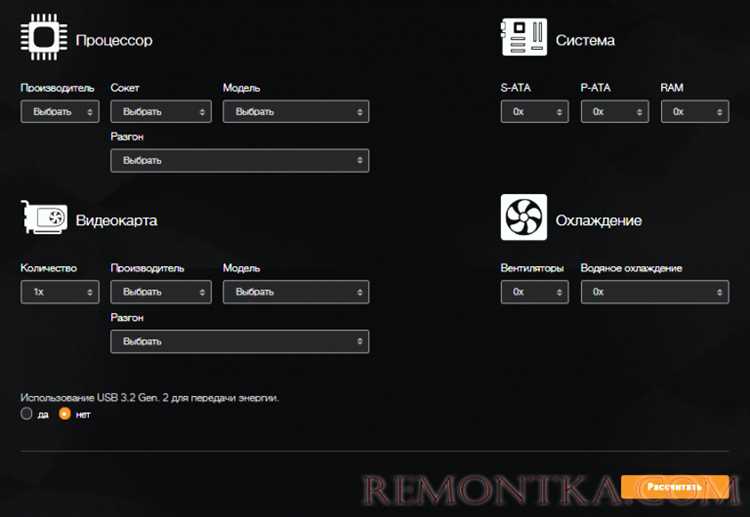Click the Видеокарта section heading
This screenshot has height=517, width=750.
116,220
